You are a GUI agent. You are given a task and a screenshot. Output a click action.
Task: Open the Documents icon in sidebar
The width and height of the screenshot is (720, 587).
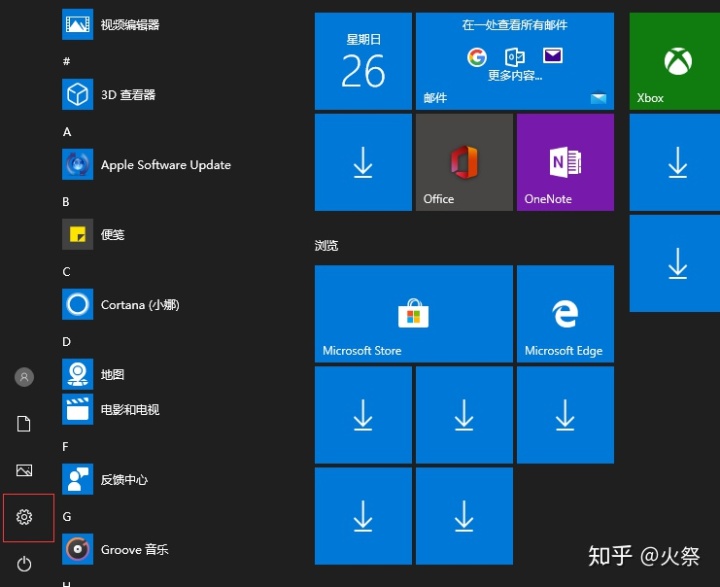24,423
